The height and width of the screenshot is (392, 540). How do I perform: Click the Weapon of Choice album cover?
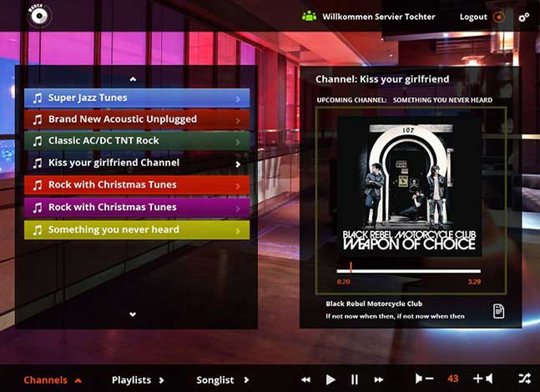pyautogui.click(x=410, y=187)
